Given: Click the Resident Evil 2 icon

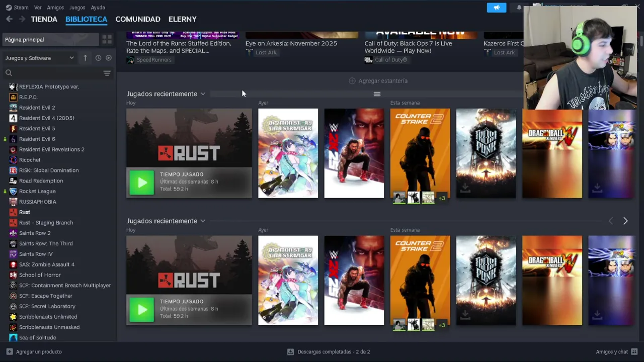Looking at the screenshot, I should [13, 108].
